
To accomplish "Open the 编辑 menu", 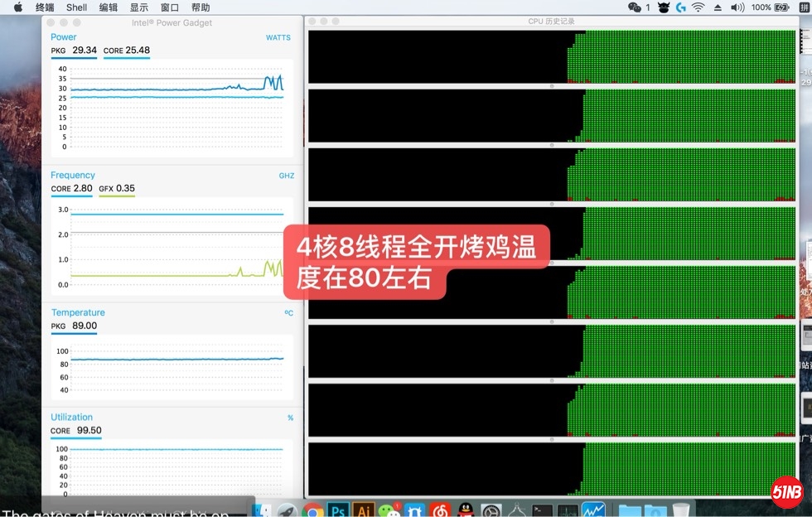I will pos(108,7).
